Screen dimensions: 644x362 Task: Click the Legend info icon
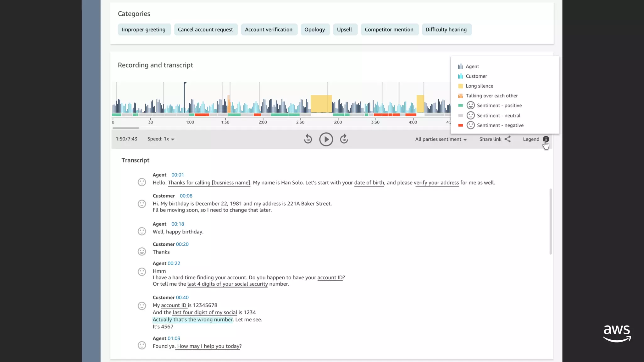[x=546, y=139]
